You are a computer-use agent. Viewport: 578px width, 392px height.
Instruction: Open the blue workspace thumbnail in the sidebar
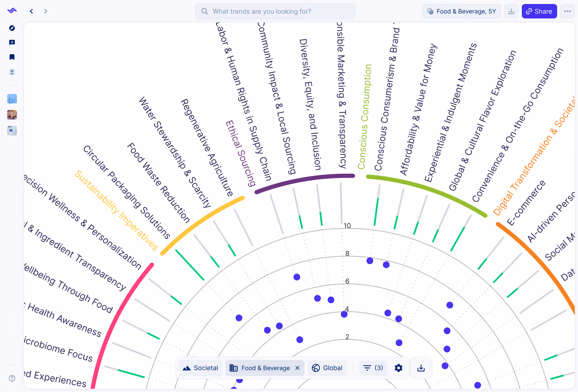[12, 99]
